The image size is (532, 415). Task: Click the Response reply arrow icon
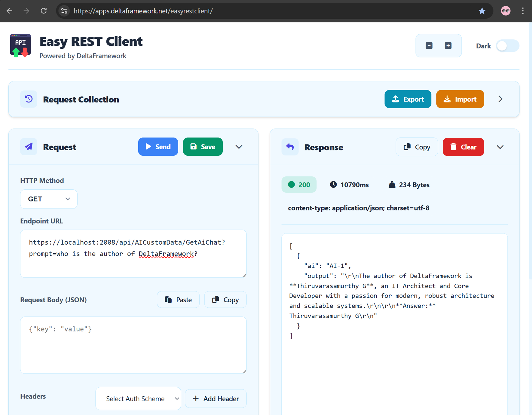click(290, 147)
